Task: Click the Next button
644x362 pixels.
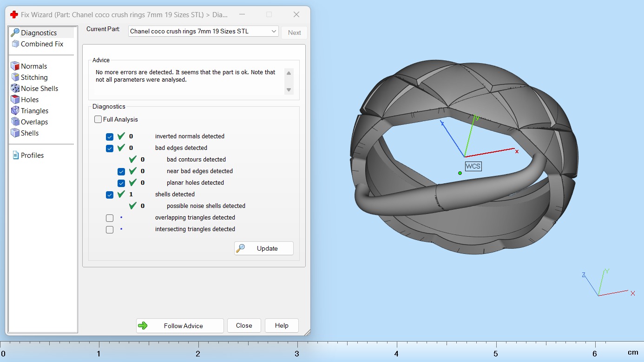Action: click(x=295, y=32)
